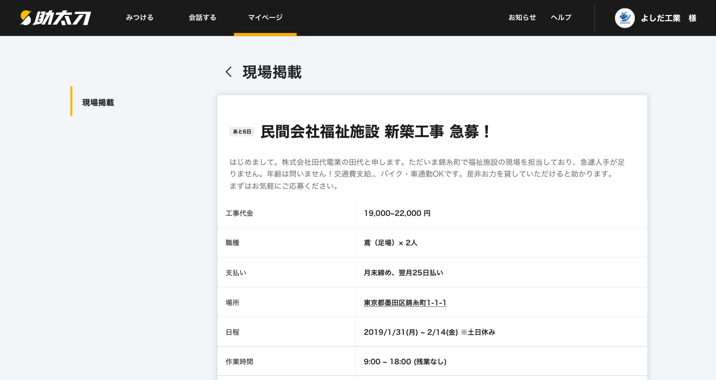716x380 pixels.
Task: Click the value 鳶（足場）× 2人
Action: [x=390, y=243]
